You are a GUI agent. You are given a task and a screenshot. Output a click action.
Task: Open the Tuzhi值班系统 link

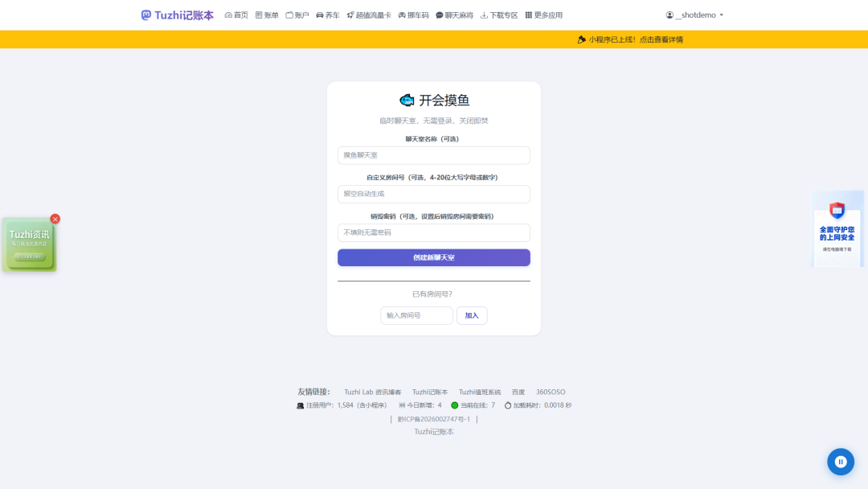point(479,392)
